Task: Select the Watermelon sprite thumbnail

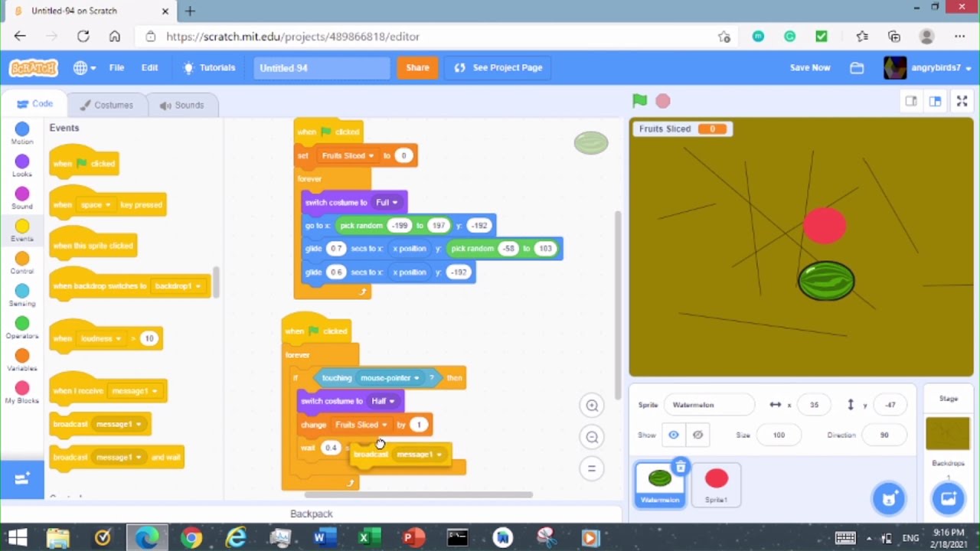Action: [660, 484]
